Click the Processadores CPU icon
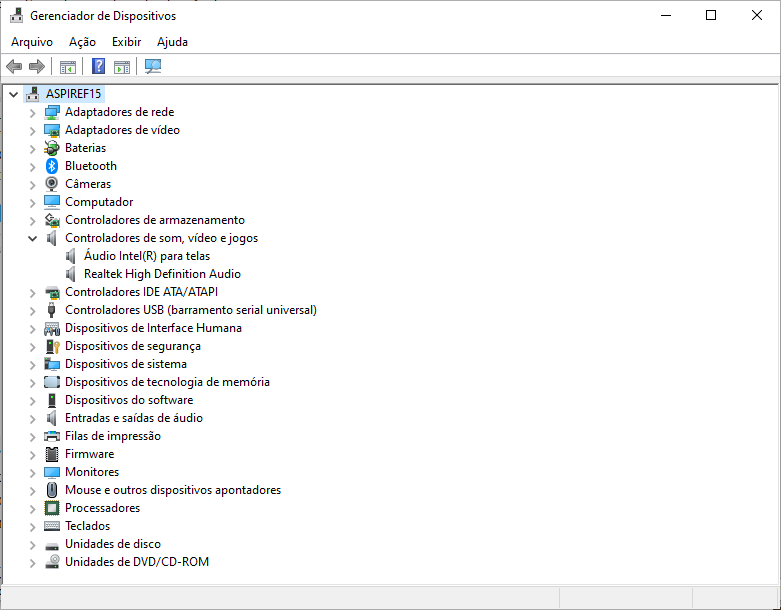The height and width of the screenshot is (610, 781). click(52, 508)
